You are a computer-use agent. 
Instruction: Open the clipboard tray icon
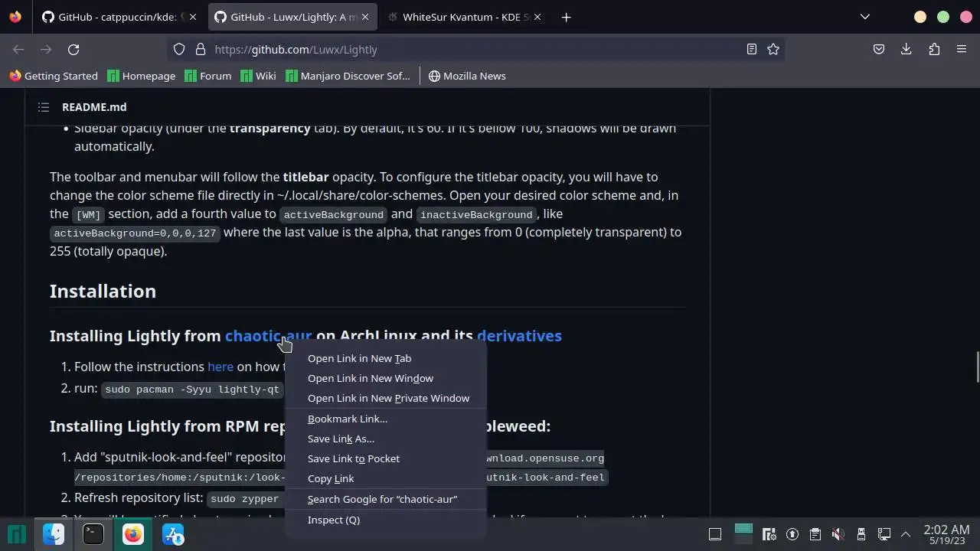pos(815,534)
